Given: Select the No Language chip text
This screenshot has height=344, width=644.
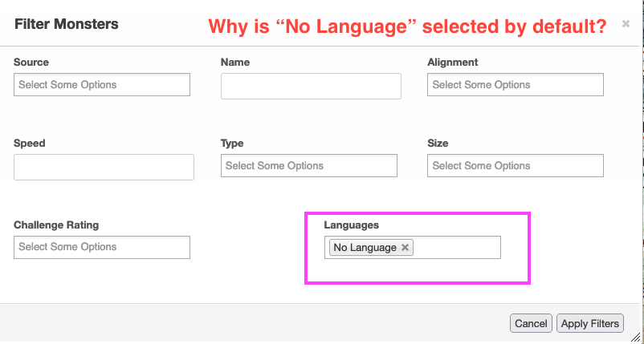Looking at the screenshot, I should point(365,247).
